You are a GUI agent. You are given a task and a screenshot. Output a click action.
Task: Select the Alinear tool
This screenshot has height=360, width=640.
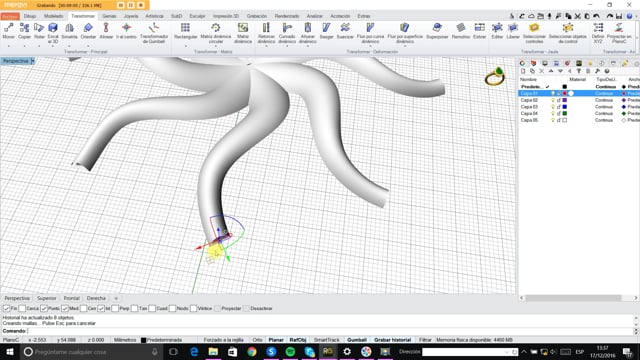(106, 31)
